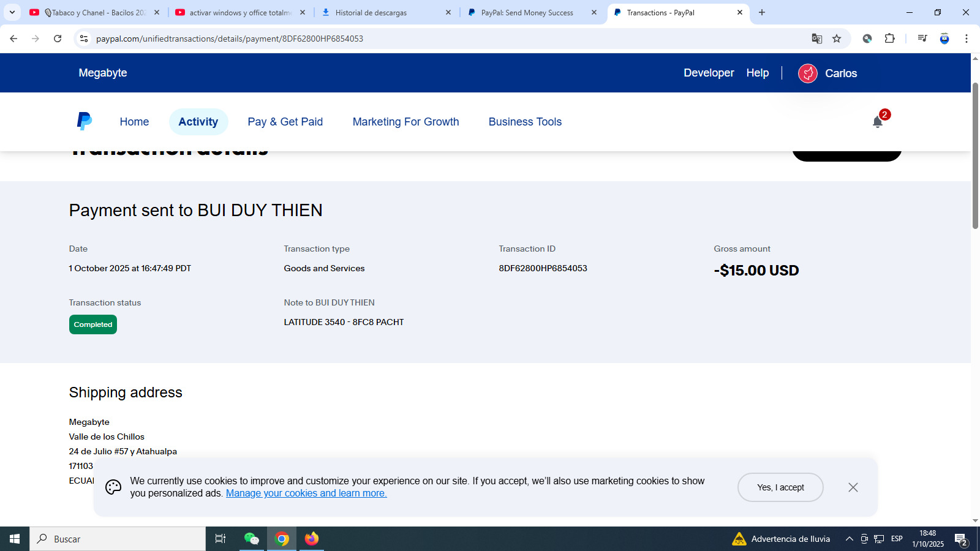980x551 pixels.
Task: Open Pay & Get Paid menu
Action: (285, 122)
